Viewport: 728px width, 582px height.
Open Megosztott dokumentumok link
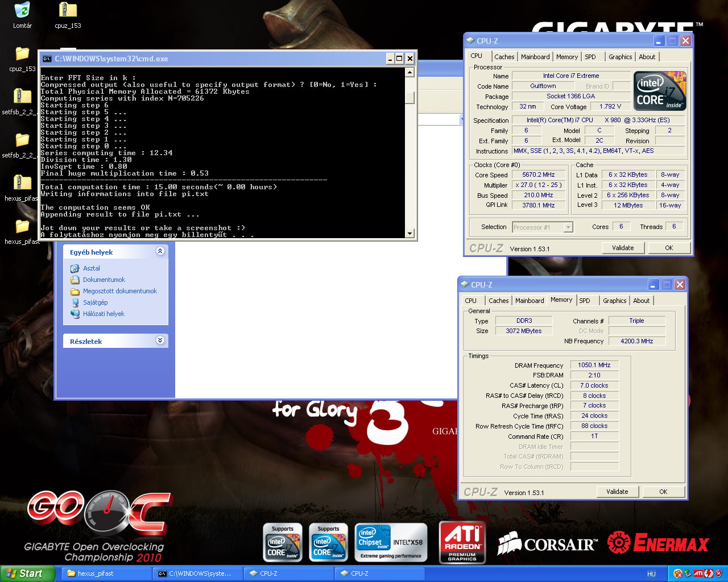(x=120, y=291)
